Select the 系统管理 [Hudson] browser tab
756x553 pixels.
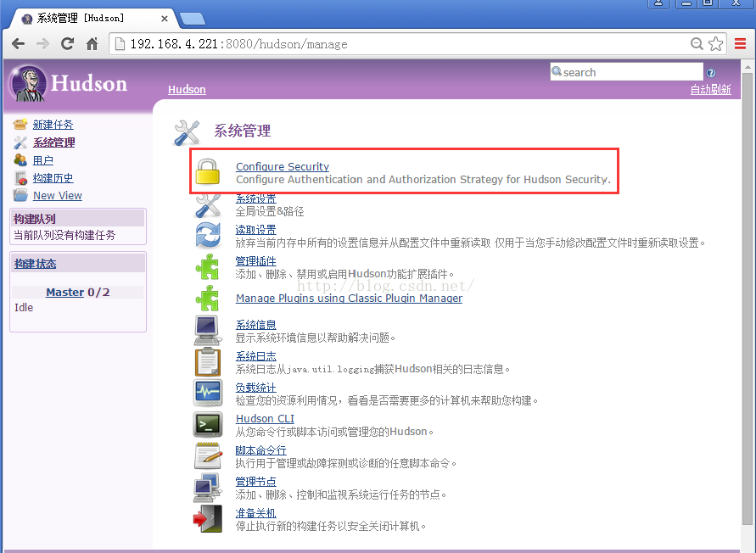click(92, 19)
